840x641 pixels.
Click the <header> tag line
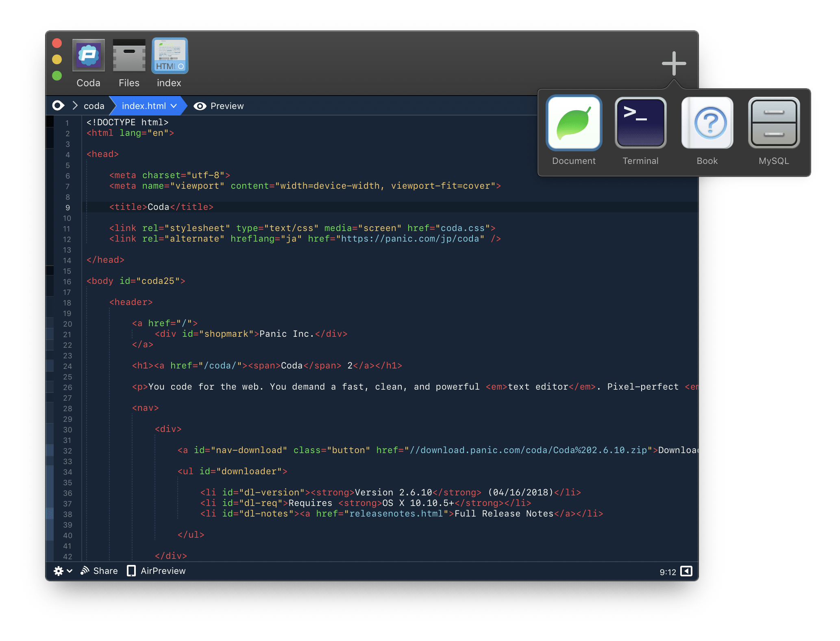[131, 302]
